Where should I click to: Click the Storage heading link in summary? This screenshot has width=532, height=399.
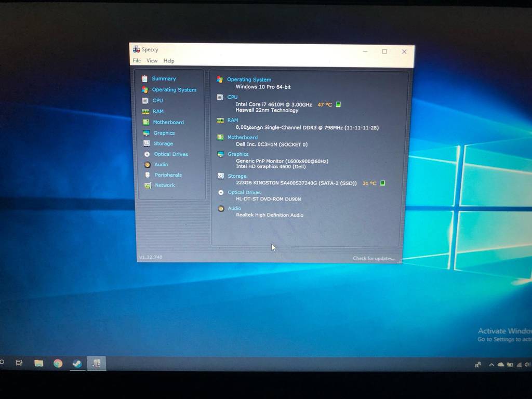pyautogui.click(x=237, y=176)
